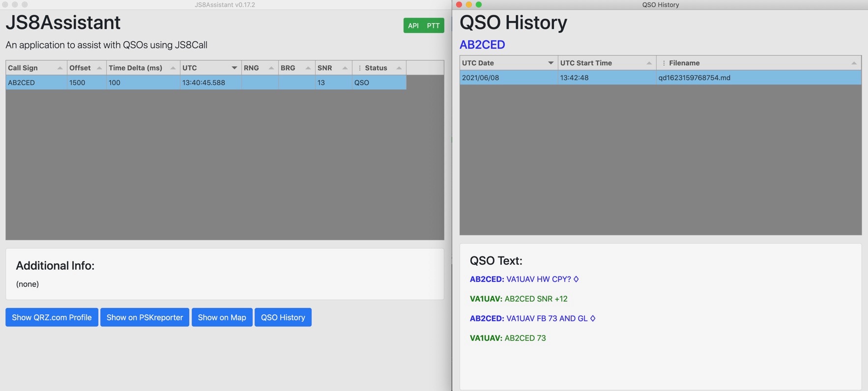This screenshot has height=391, width=868.
Task: Toggle the green PTT indicator
Action: [x=433, y=26]
